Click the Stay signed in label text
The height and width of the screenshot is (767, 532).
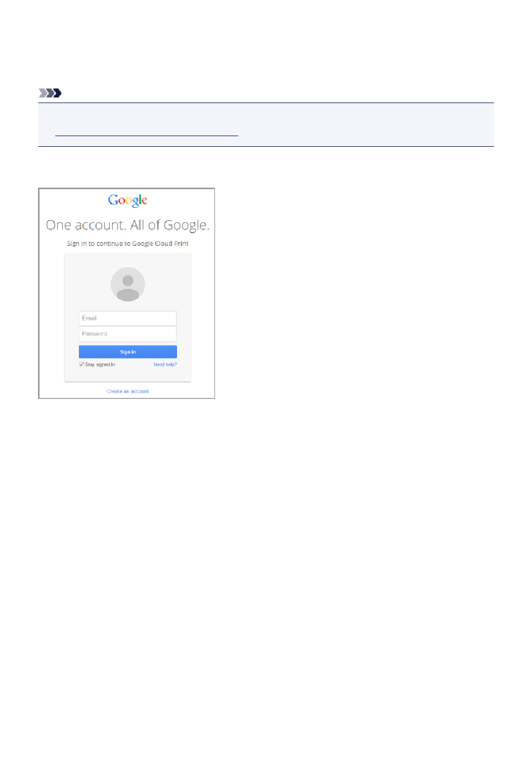(100, 365)
